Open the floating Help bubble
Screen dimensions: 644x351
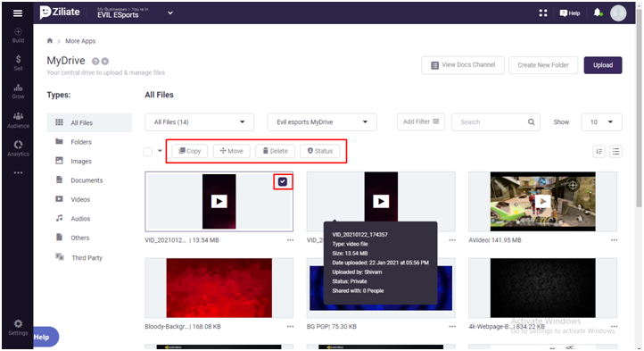[x=46, y=337]
